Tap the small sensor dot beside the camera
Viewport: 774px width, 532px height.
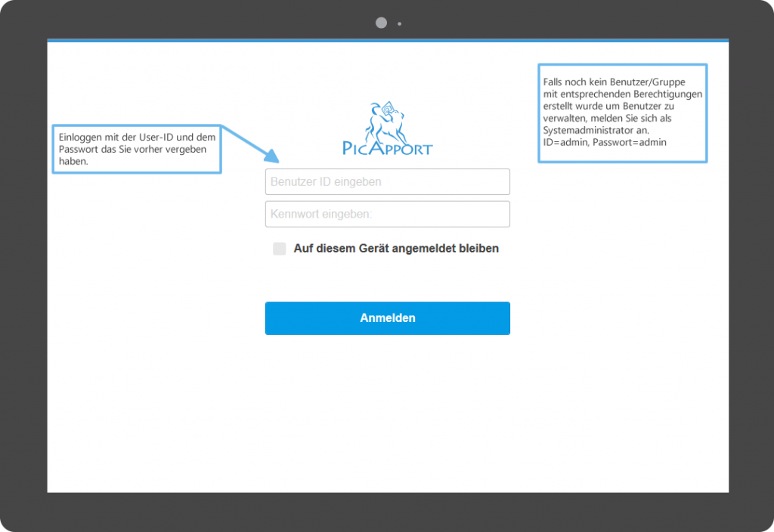(399, 23)
